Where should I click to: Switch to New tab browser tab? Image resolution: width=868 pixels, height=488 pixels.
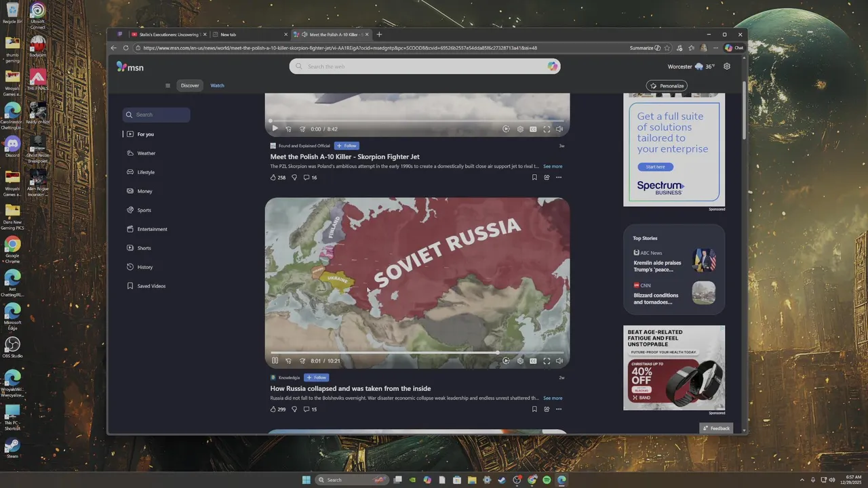click(x=248, y=35)
